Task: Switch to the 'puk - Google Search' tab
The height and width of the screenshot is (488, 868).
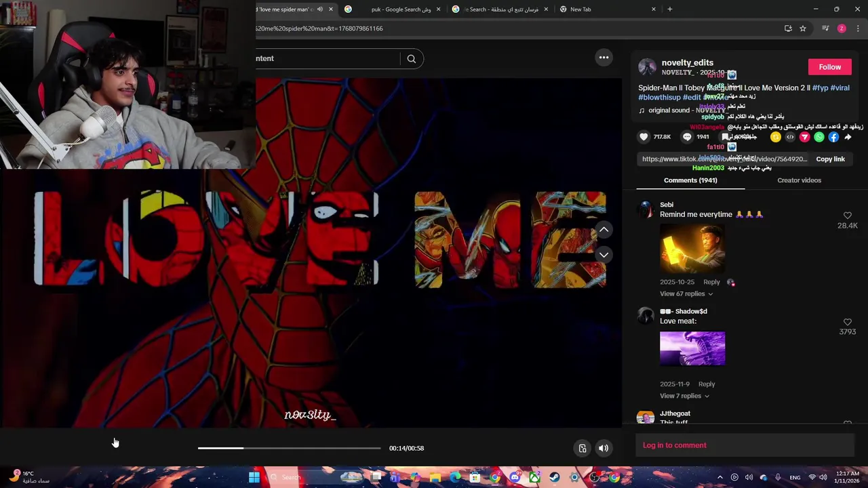Action: point(393,9)
